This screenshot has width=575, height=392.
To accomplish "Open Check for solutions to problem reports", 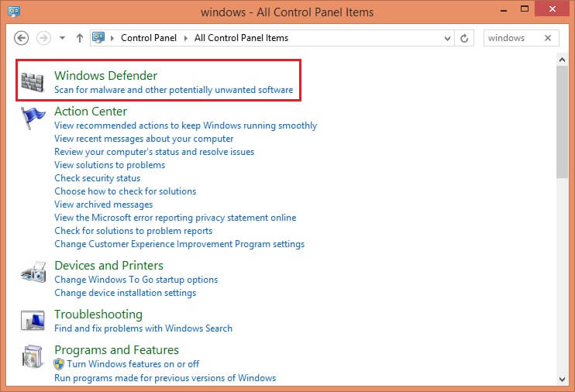I will (133, 231).
